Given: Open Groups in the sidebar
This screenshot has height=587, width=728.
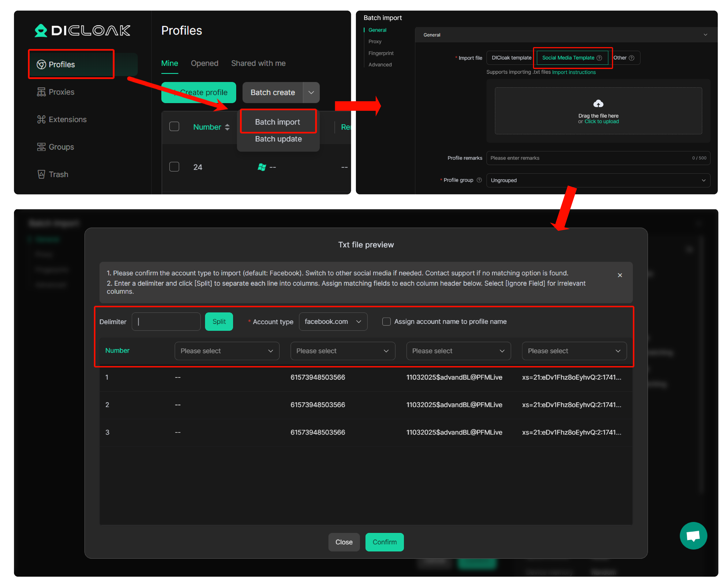Looking at the screenshot, I should pos(55,147).
